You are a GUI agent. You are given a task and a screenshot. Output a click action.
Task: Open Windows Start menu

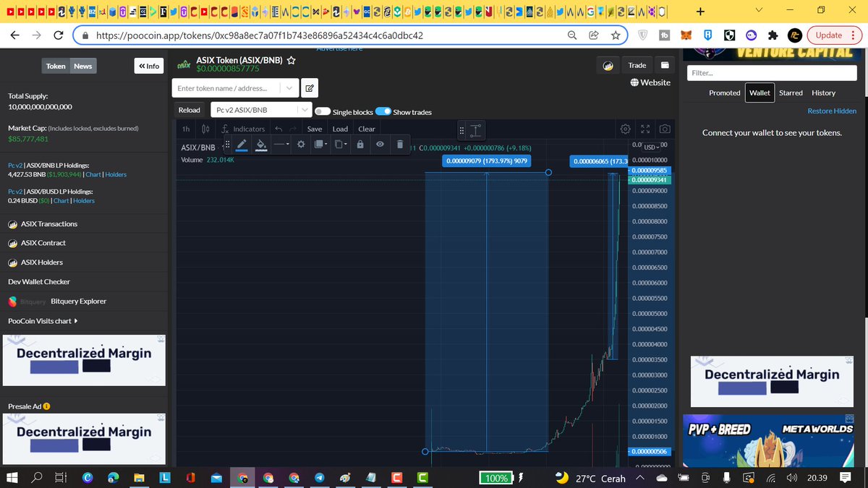click(12, 477)
